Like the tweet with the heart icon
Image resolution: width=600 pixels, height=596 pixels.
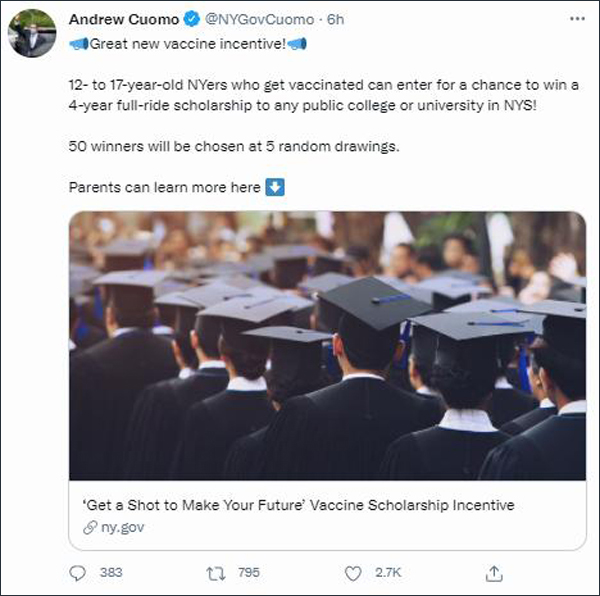[x=352, y=572]
